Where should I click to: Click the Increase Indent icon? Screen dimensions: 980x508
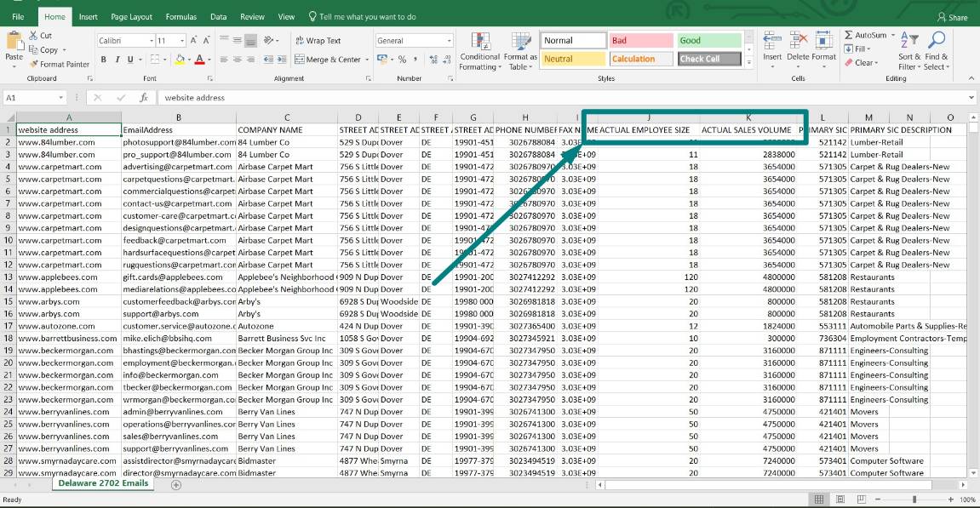(x=282, y=60)
